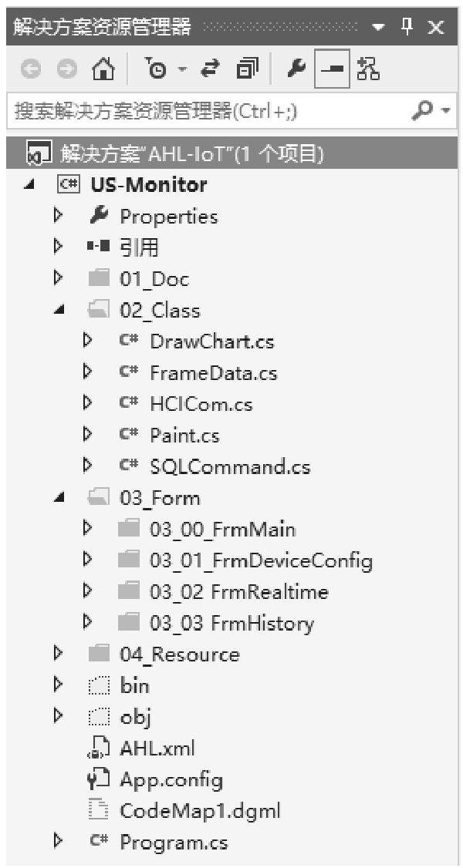This screenshot has height=868, width=463.
Task: Click the Solution Explorer search box
Action: (x=201, y=111)
